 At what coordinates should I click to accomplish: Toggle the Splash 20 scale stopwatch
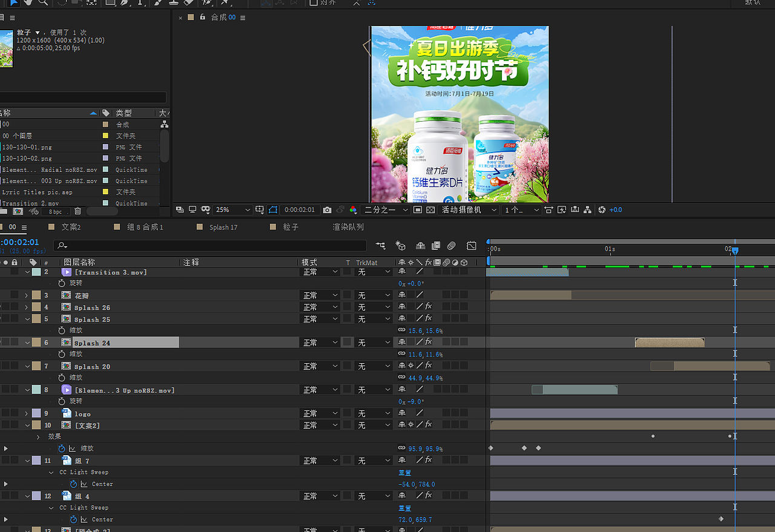[x=62, y=378]
